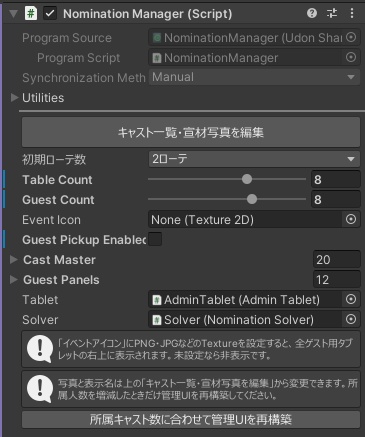Click the warning icon beside the イベントアイコン help message

(40, 349)
